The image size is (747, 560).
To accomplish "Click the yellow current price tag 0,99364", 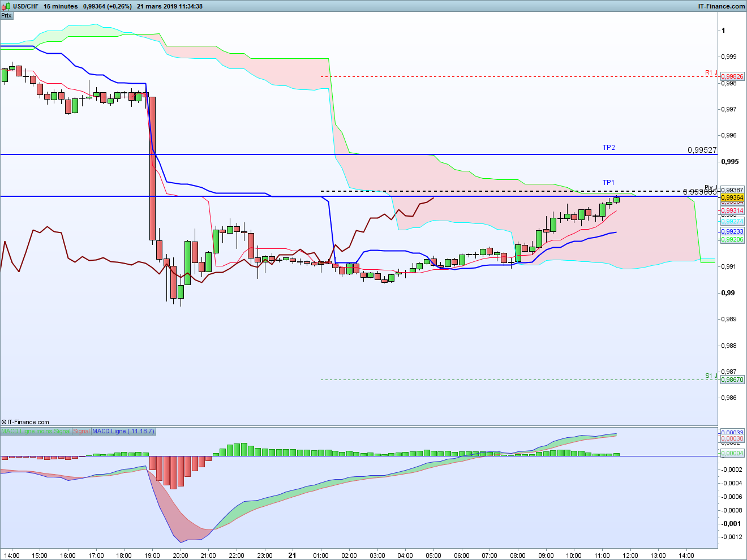I will point(732,197).
